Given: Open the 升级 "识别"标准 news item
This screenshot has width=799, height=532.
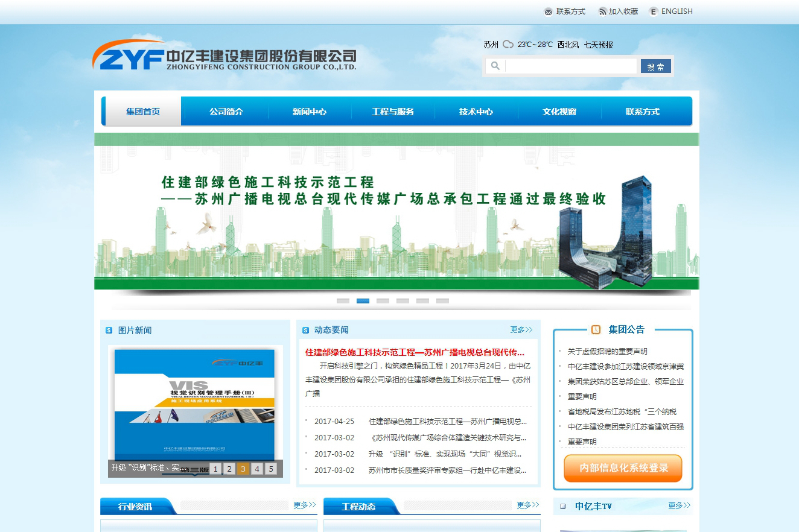Looking at the screenshot, I should pyautogui.click(x=445, y=454).
